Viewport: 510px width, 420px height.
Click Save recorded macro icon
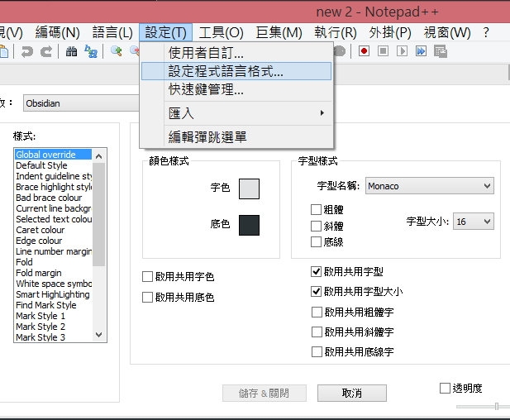click(x=441, y=51)
